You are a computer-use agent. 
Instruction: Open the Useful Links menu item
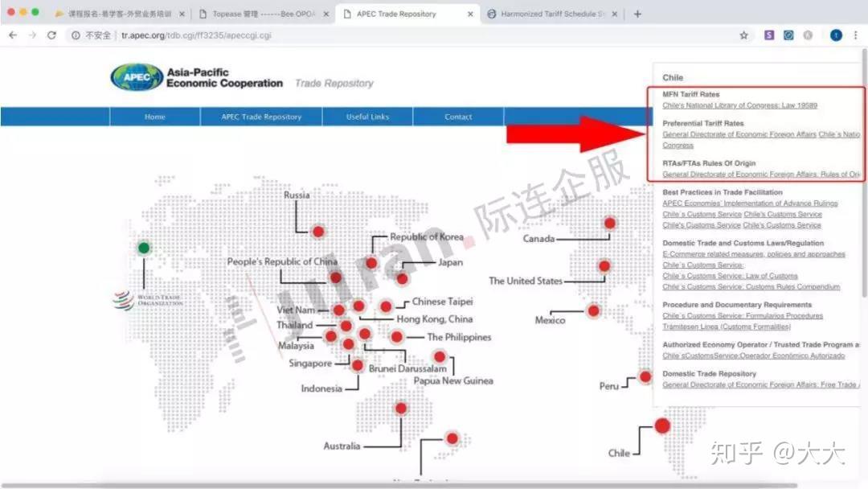(367, 117)
